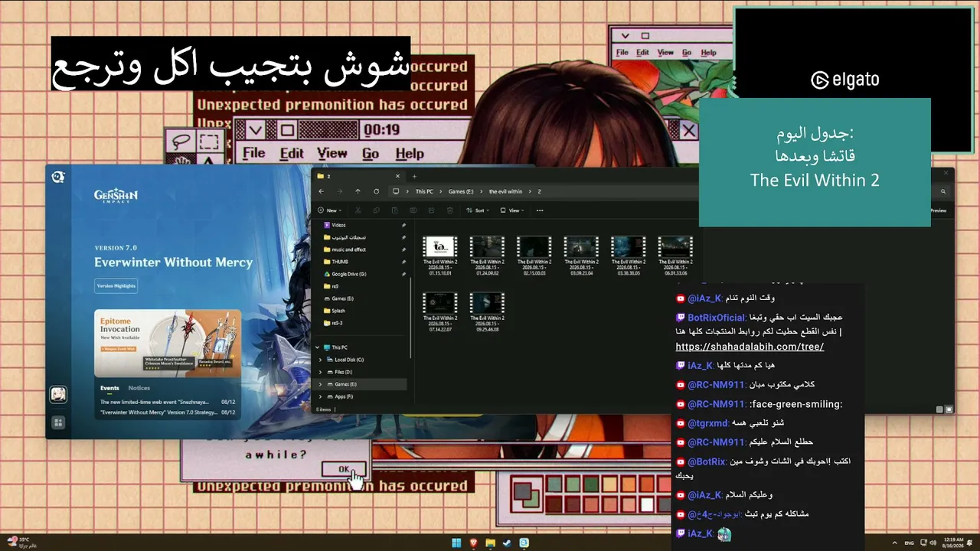Click the @tgrxmd username in chat

click(708, 423)
